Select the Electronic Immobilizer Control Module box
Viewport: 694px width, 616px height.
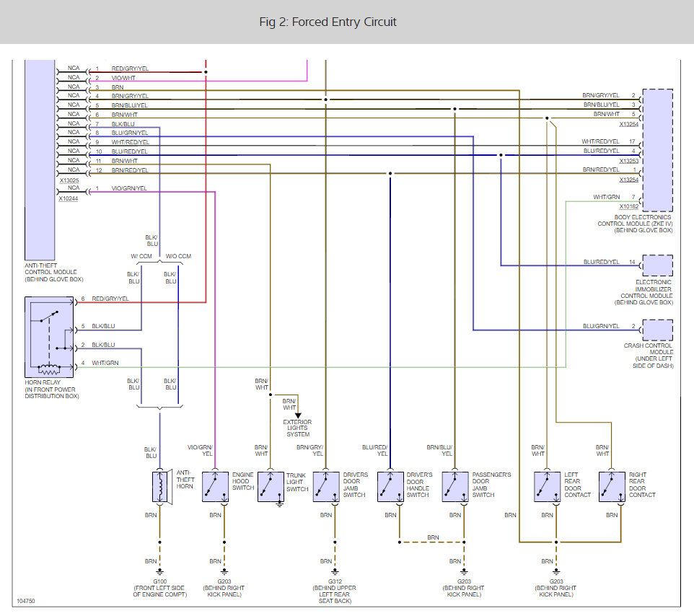point(658,265)
